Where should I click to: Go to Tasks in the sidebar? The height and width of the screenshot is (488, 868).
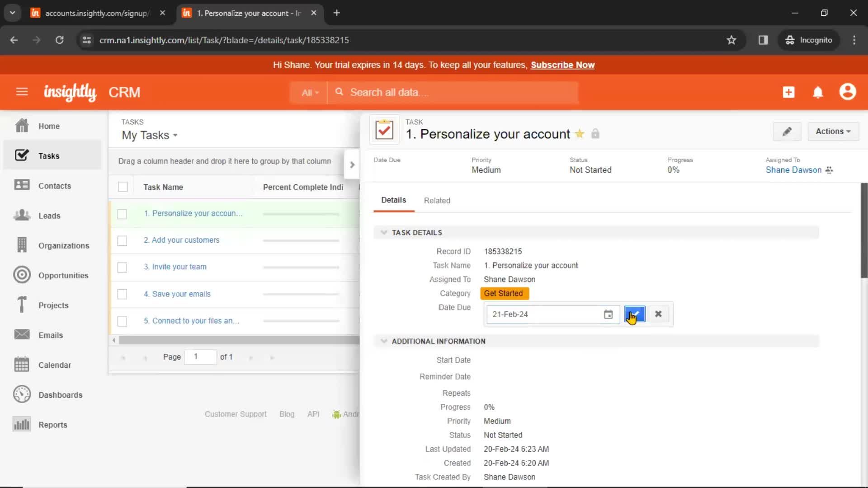pos(52,155)
